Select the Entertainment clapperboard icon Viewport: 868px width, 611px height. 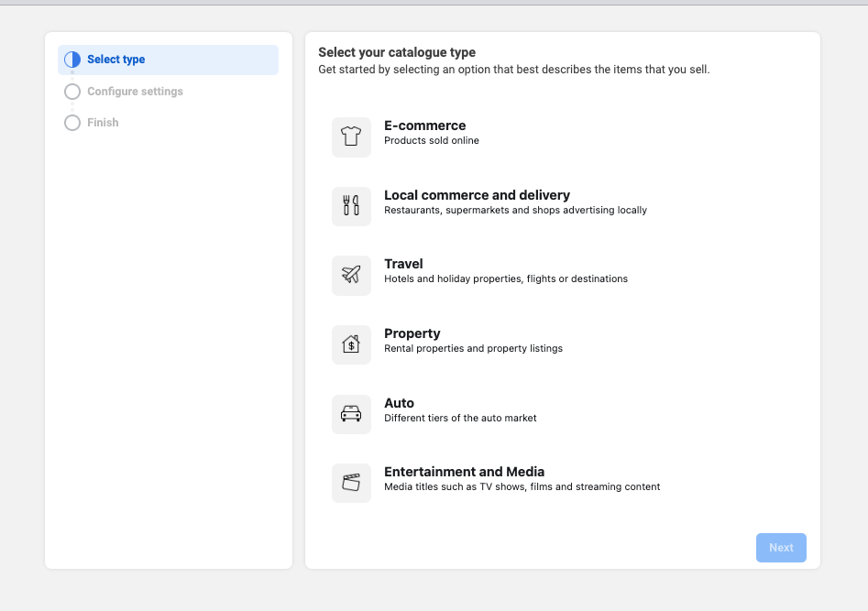click(351, 483)
